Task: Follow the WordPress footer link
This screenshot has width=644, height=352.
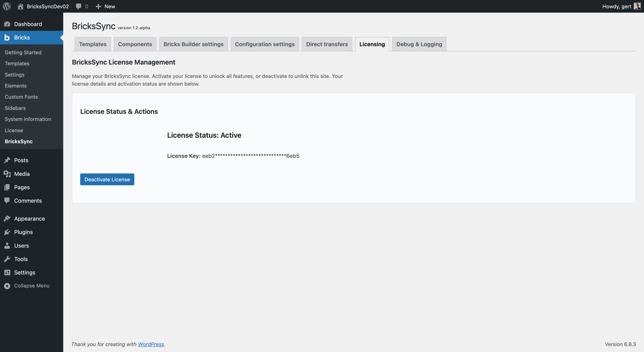Action: 151,344
